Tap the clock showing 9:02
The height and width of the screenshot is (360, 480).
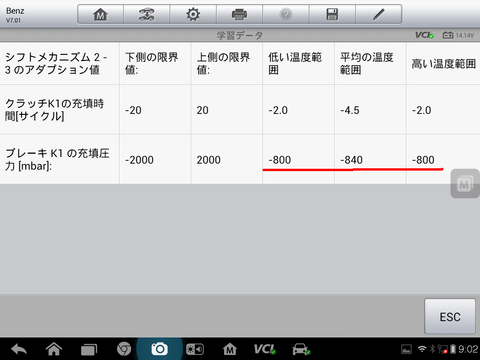468,349
